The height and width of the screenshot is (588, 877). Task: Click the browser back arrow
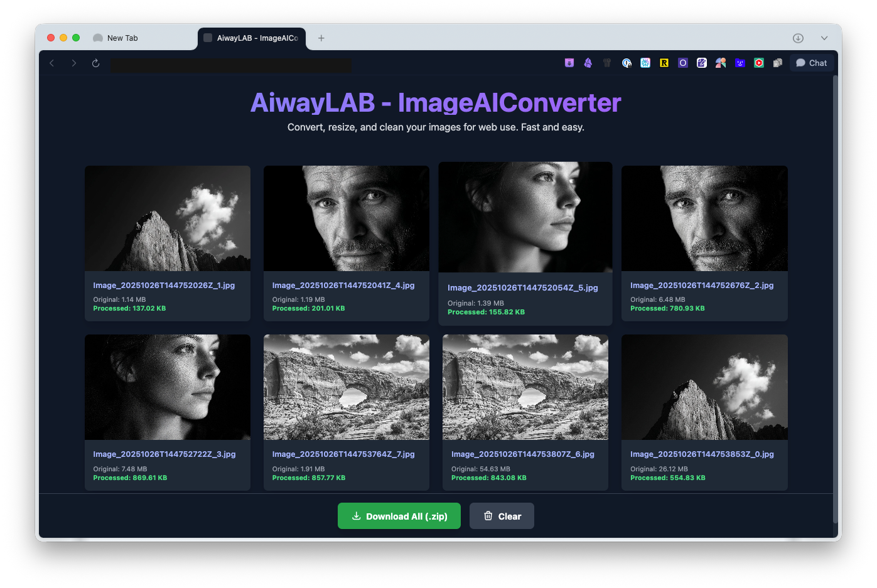52,63
